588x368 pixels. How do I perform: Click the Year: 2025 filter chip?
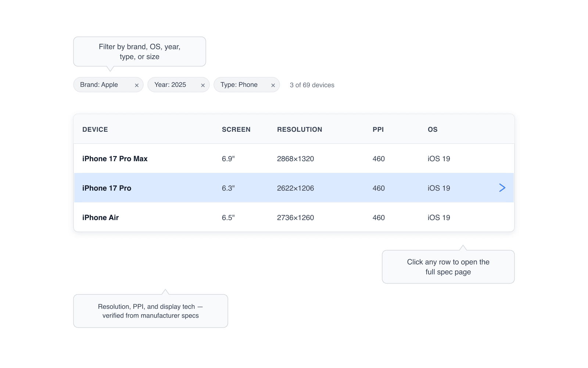point(179,85)
